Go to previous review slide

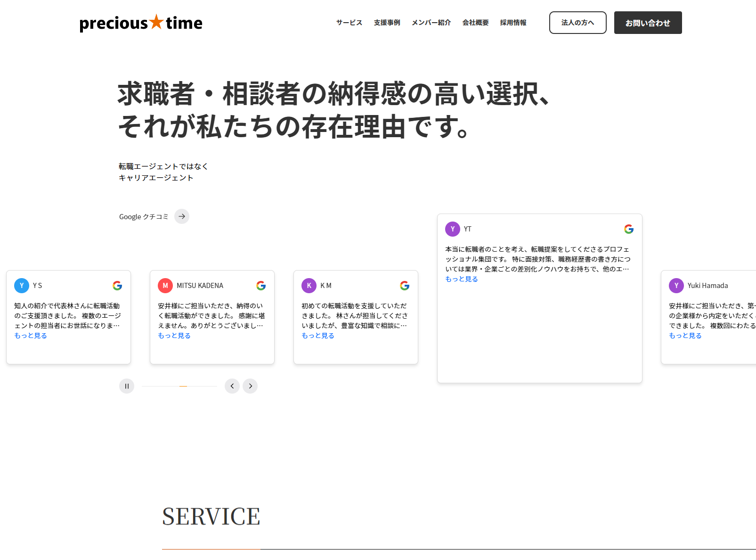tap(232, 386)
